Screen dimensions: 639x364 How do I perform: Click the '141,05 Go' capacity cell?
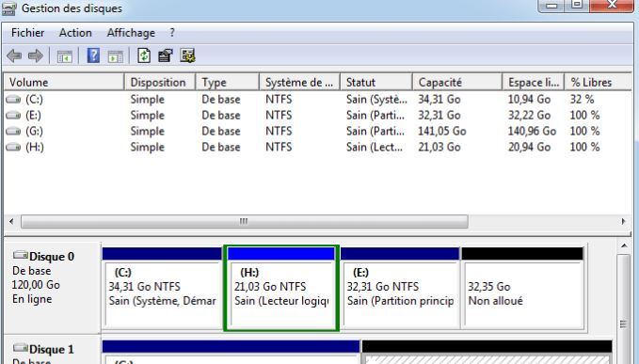pos(441,131)
